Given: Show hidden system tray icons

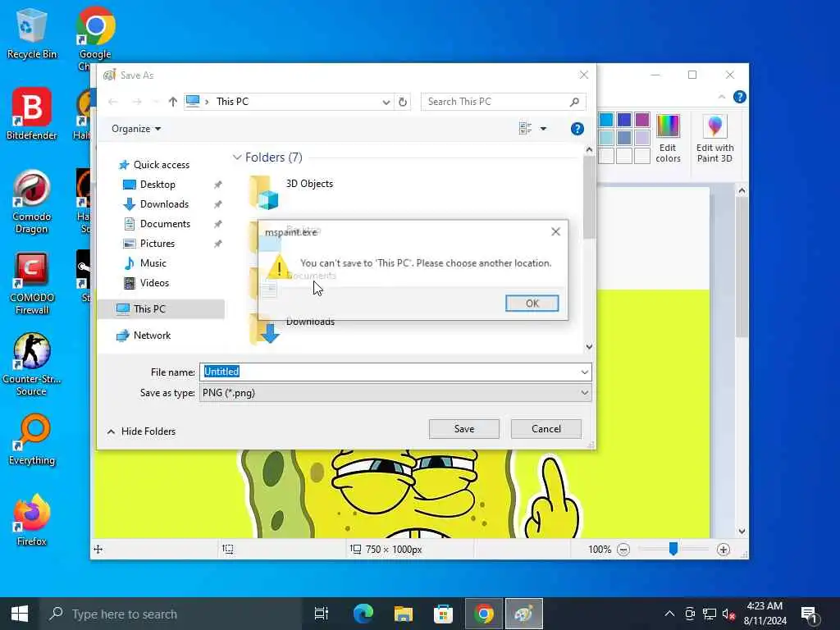Looking at the screenshot, I should pyautogui.click(x=669, y=614).
